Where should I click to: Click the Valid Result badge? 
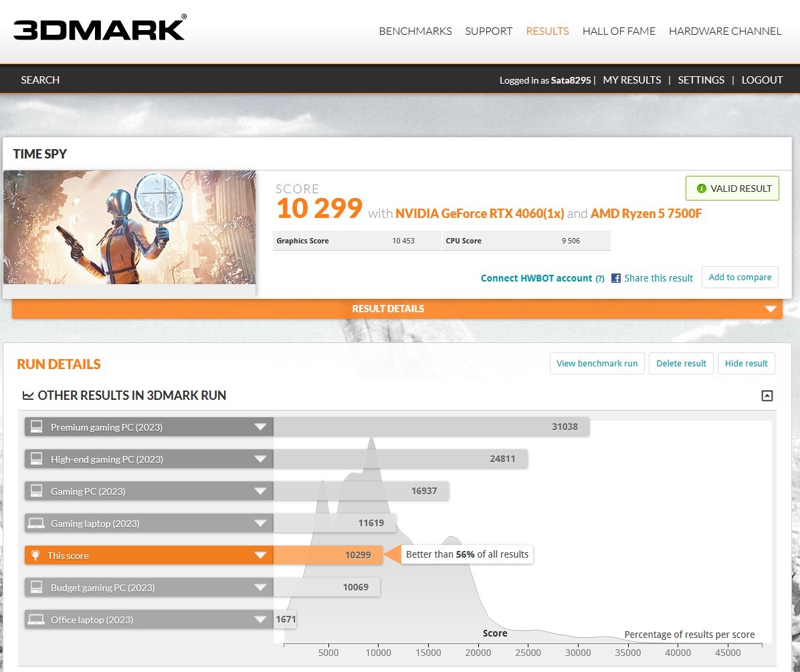(732, 188)
